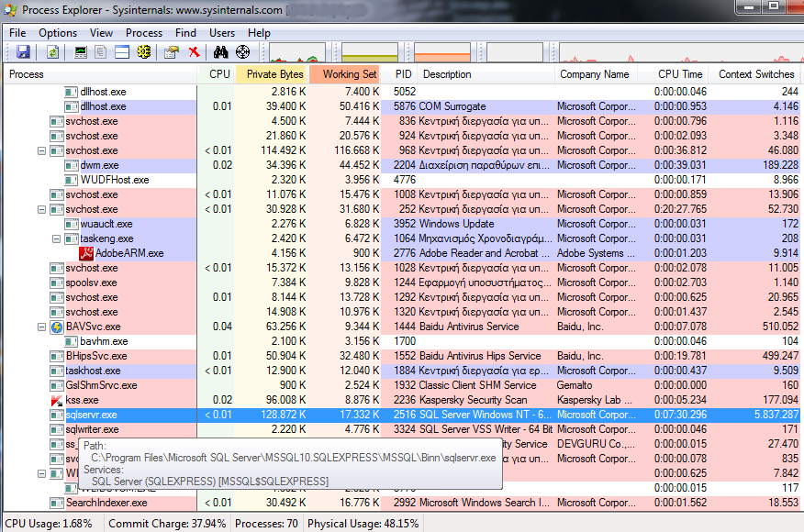This screenshot has width=804, height=532.
Task: Click the orange physical memory mini graph
Action: click(x=442, y=52)
